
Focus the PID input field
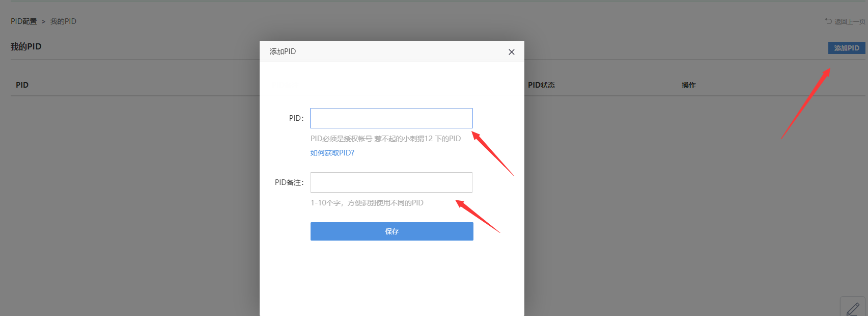click(x=391, y=118)
